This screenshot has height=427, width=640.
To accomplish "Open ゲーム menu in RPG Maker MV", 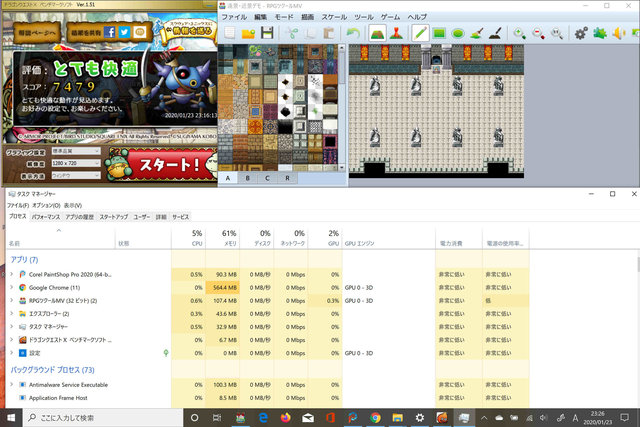I will [x=390, y=17].
